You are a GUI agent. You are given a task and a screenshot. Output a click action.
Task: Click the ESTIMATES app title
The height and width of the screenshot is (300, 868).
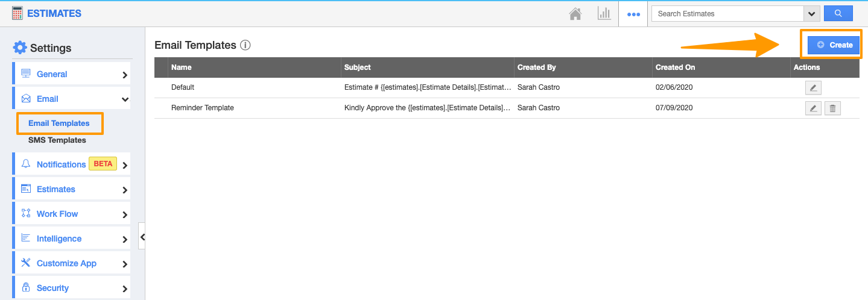click(x=54, y=13)
